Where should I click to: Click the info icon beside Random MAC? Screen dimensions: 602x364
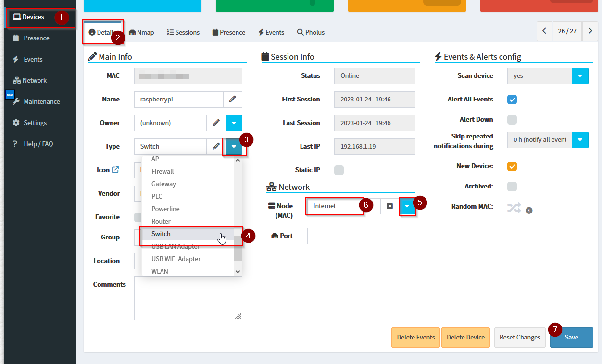click(529, 211)
